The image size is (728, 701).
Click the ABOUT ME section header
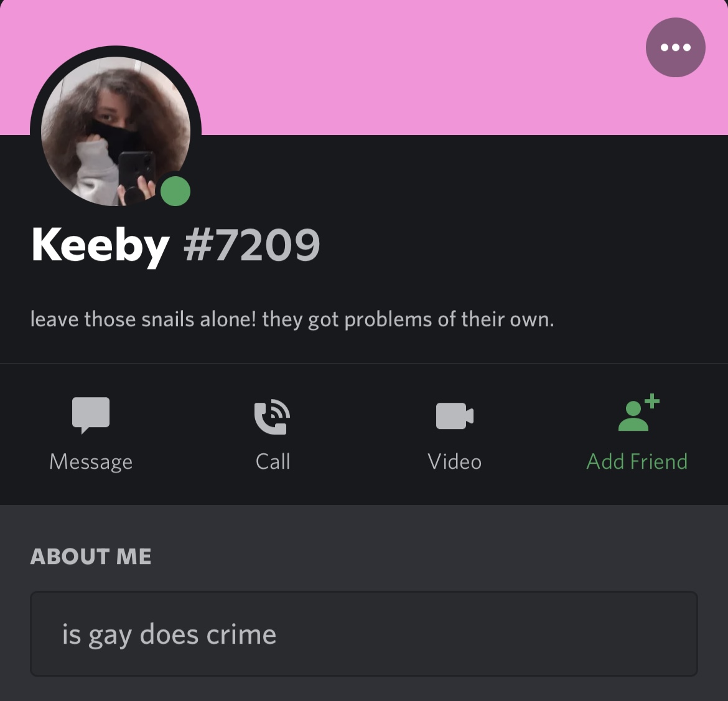[91, 557]
